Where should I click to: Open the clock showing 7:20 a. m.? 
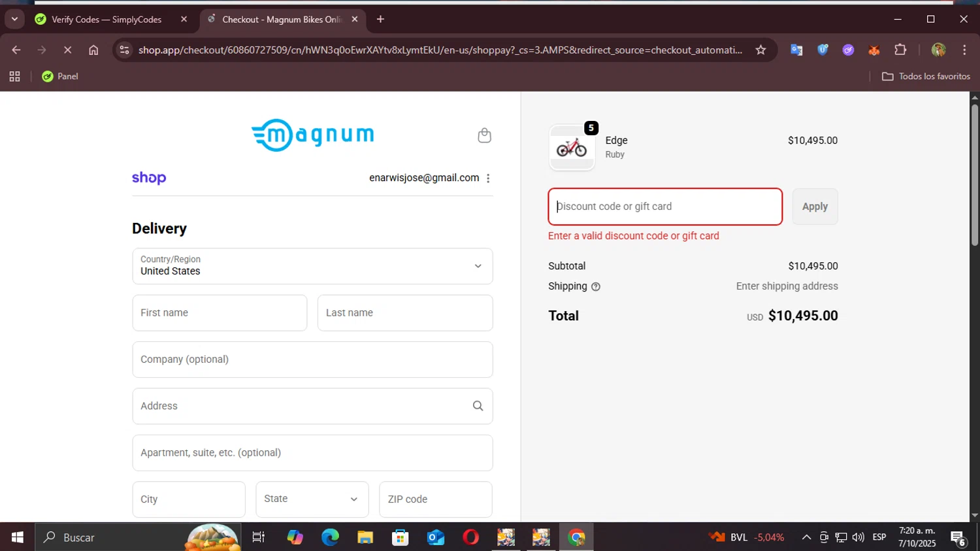pos(917,537)
